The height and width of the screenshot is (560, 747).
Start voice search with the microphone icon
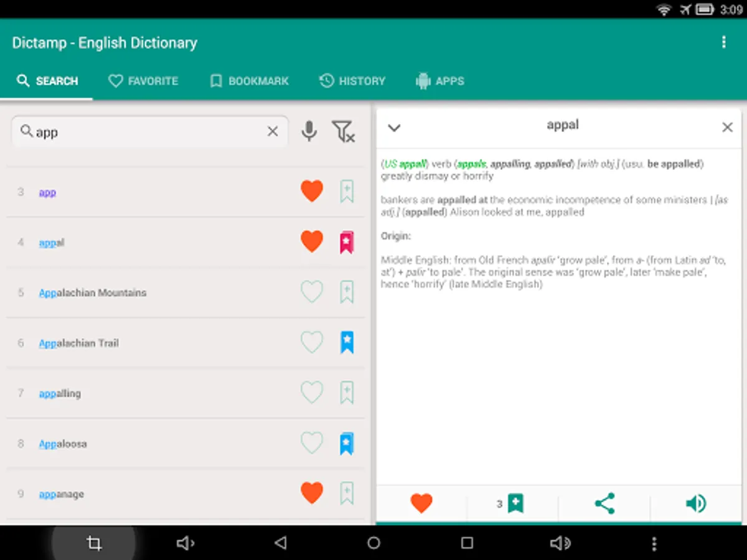pos(309,131)
